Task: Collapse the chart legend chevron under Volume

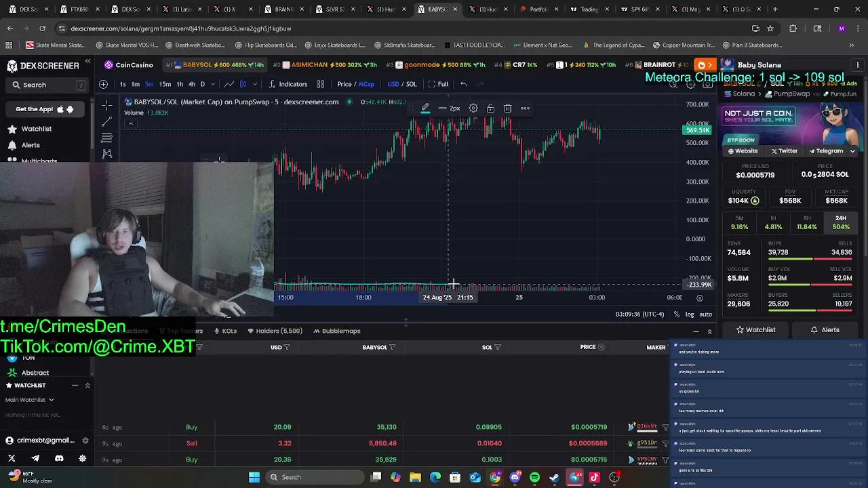Action: click(130, 123)
